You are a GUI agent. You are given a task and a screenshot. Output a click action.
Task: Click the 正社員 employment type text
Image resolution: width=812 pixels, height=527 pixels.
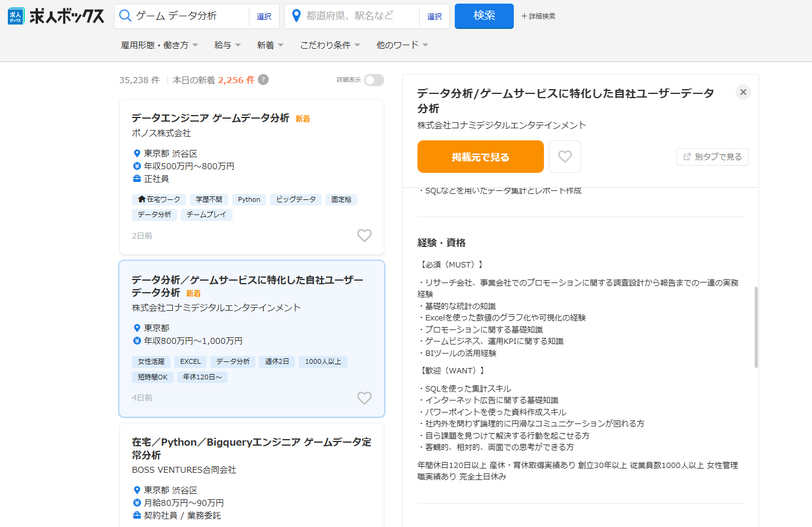tap(157, 179)
